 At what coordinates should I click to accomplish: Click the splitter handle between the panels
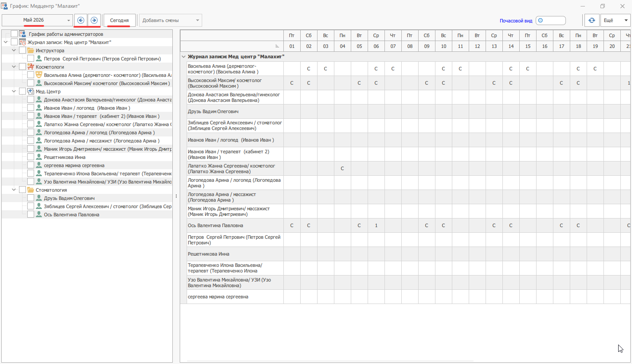(x=176, y=196)
